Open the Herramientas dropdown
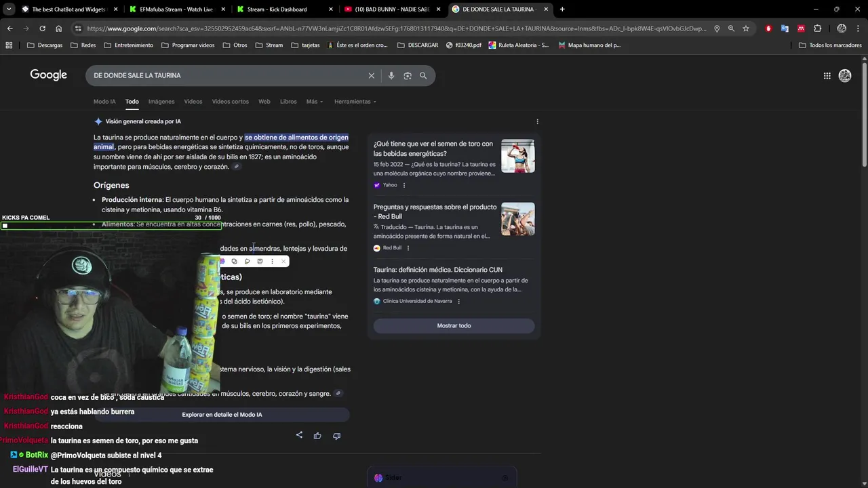 [355, 102]
